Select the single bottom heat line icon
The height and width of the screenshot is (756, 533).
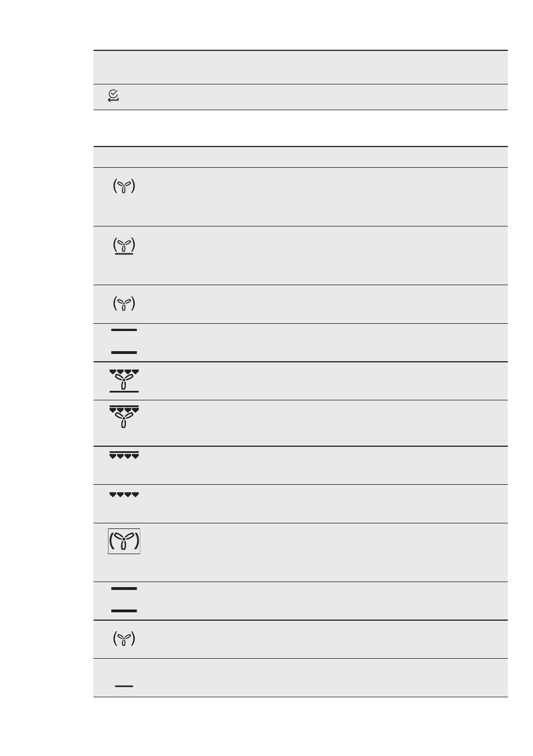124,686
